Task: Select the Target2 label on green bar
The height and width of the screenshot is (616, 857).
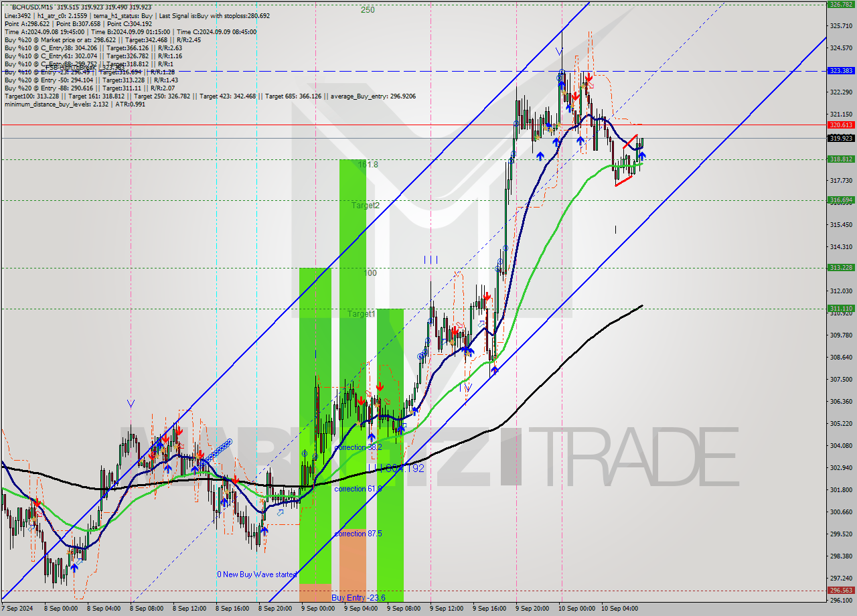Action: coord(366,206)
